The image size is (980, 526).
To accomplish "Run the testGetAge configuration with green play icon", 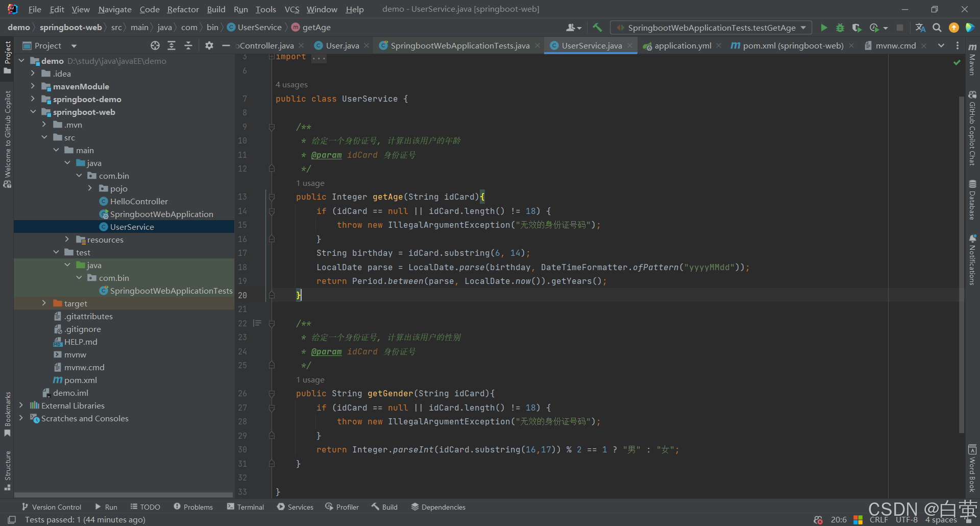I will (x=824, y=28).
